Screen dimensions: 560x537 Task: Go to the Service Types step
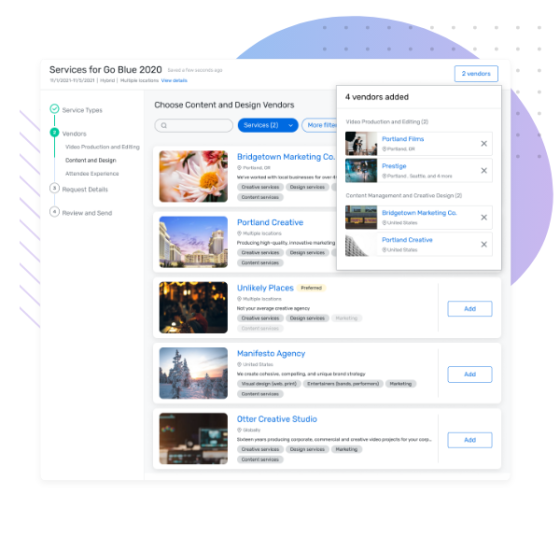pos(82,110)
